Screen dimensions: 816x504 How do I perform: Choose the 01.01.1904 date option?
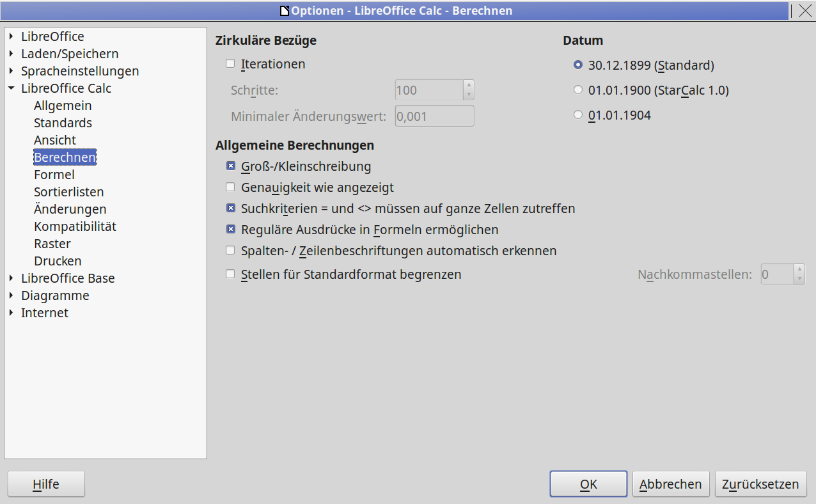click(578, 115)
